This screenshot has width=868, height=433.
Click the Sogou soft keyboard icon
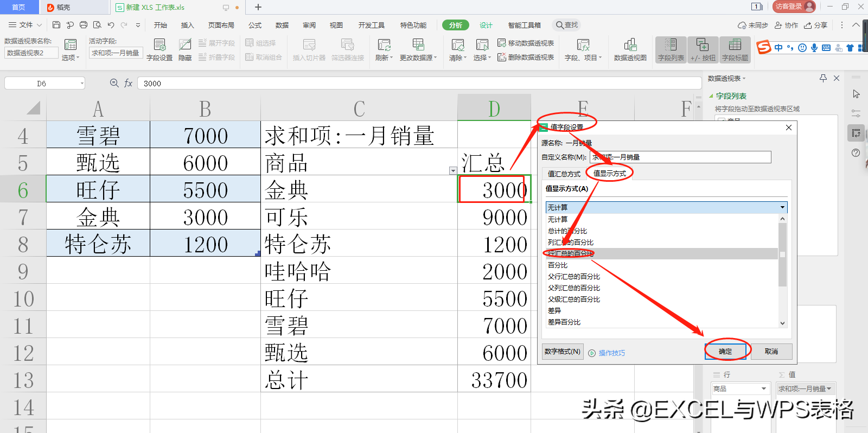point(826,48)
